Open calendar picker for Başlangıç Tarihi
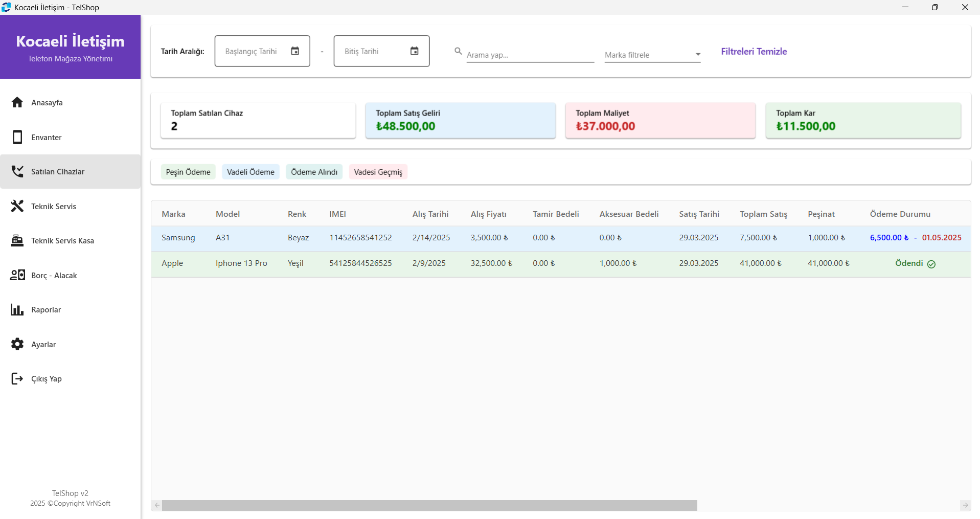 tap(295, 51)
